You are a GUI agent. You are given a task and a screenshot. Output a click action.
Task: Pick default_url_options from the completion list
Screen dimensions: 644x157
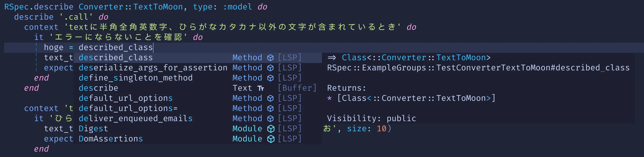126,98
